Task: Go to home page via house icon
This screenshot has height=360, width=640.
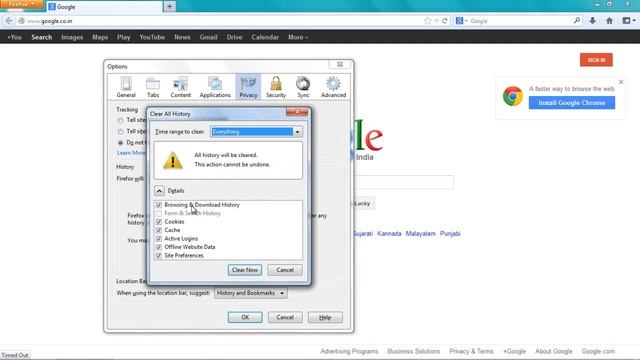Action: click(x=609, y=21)
